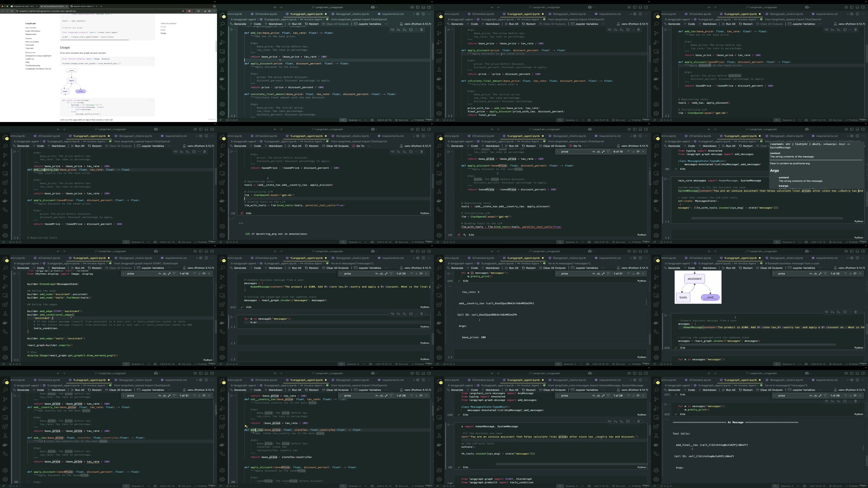
Task: Go to previous match in '1 of 19' find
Action: (x=194, y=274)
